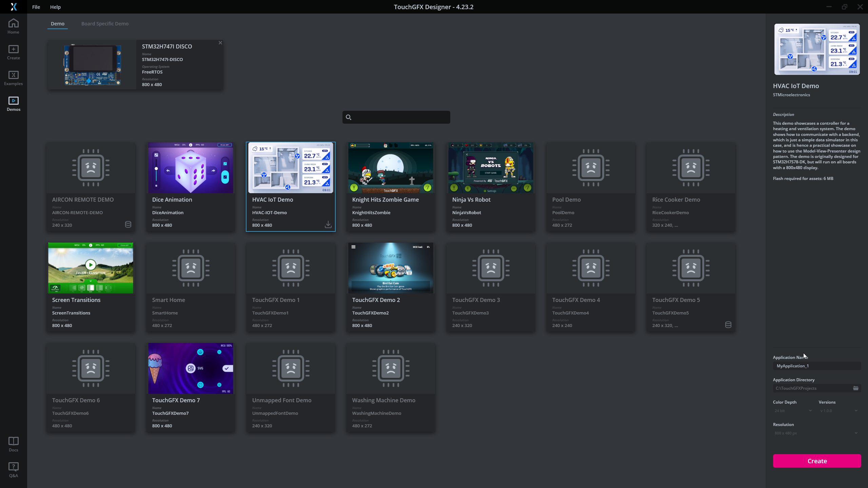
Task: Switch to the Board Specific Demo tab
Action: coord(105,23)
